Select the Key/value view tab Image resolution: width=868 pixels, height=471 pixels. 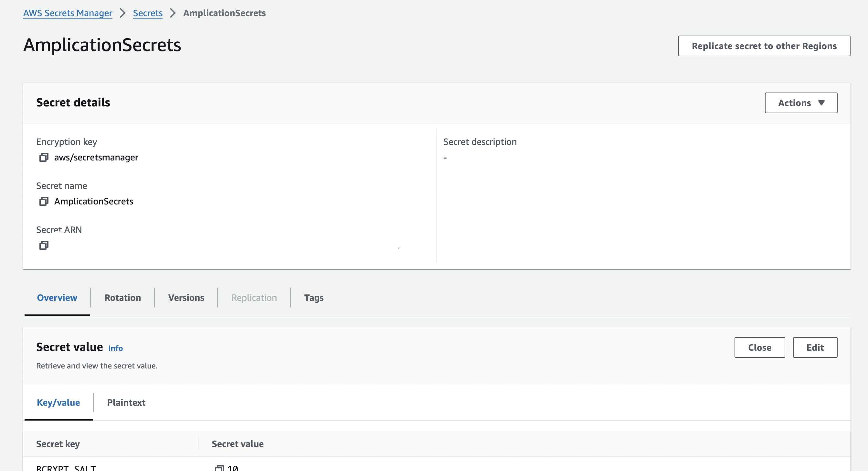[x=58, y=402]
